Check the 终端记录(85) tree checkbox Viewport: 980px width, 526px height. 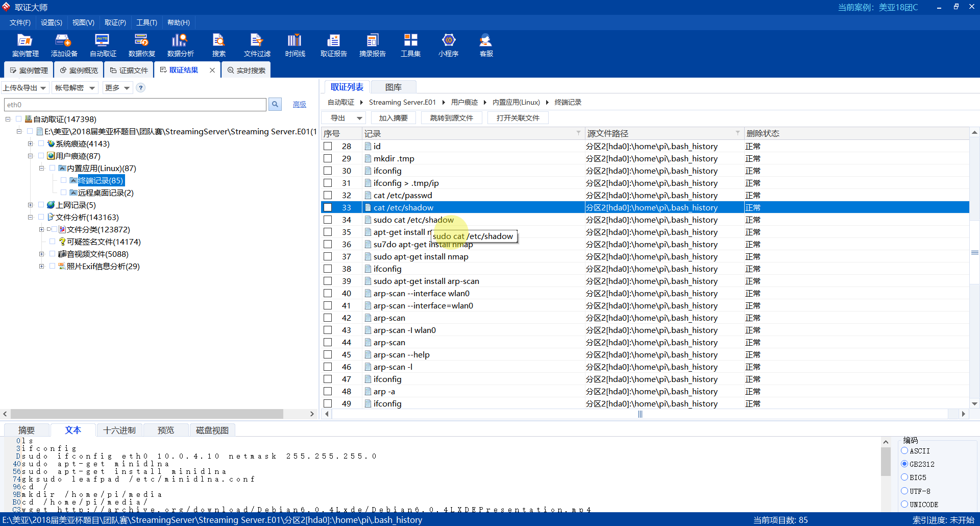pyautogui.click(x=64, y=180)
